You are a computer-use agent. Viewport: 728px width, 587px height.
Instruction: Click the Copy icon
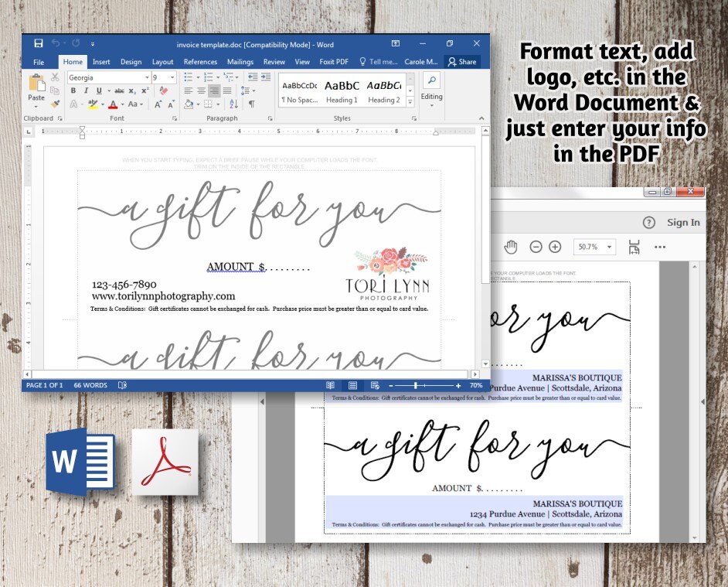point(55,90)
